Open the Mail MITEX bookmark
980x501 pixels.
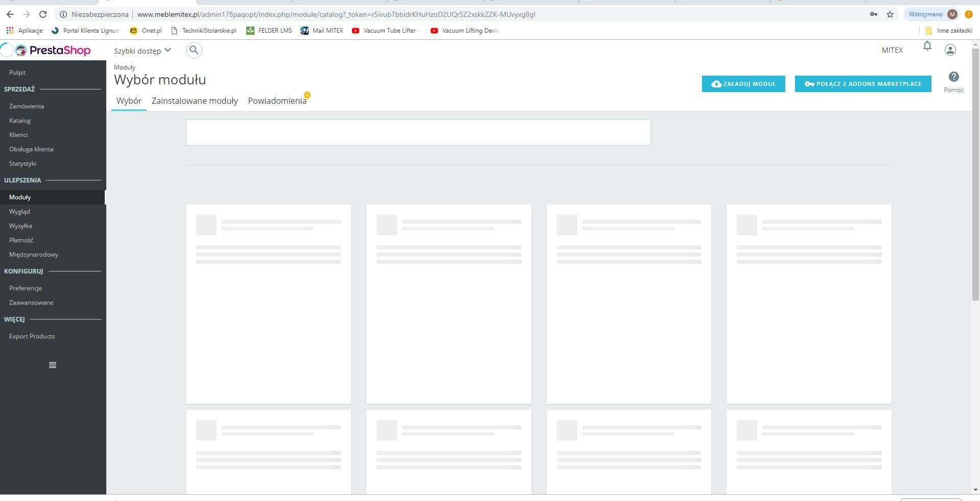point(322,31)
